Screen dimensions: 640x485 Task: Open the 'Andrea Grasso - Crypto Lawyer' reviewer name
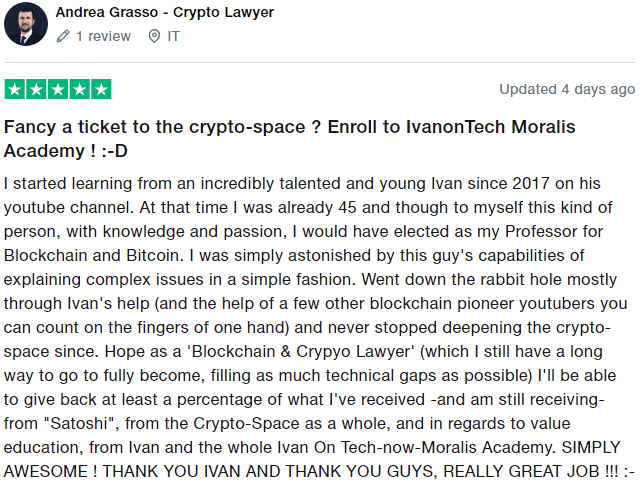[164, 12]
